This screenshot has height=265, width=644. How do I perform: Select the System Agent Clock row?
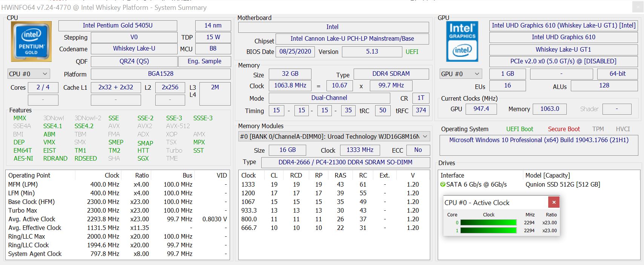[x=118, y=254]
